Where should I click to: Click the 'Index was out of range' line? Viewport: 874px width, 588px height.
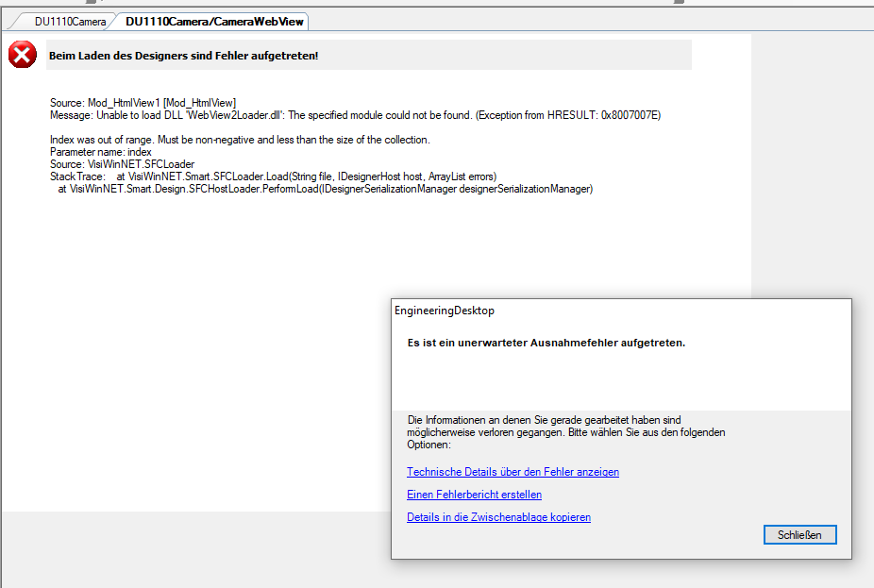pyautogui.click(x=240, y=140)
